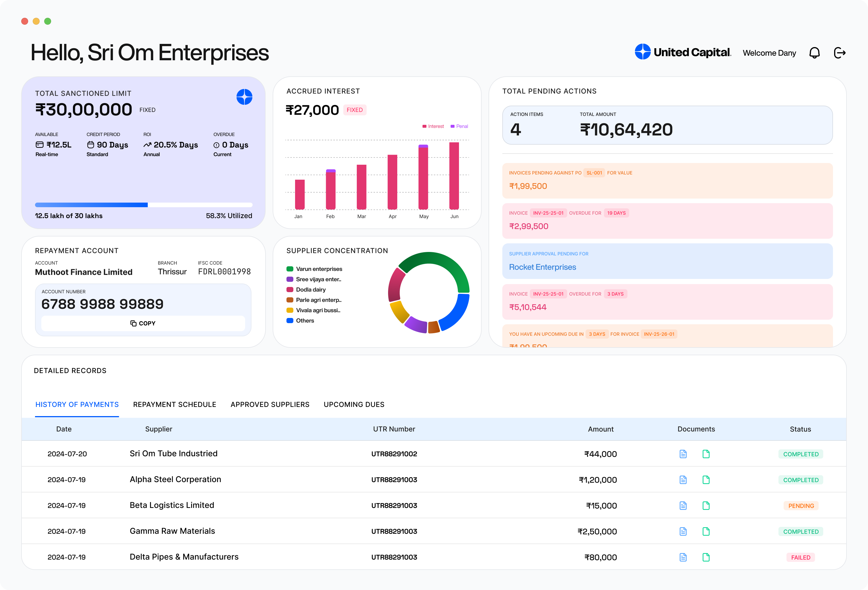This screenshot has height=590, width=868.
Task: Click the May bar in accrued interest chart
Action: [423, 177]
